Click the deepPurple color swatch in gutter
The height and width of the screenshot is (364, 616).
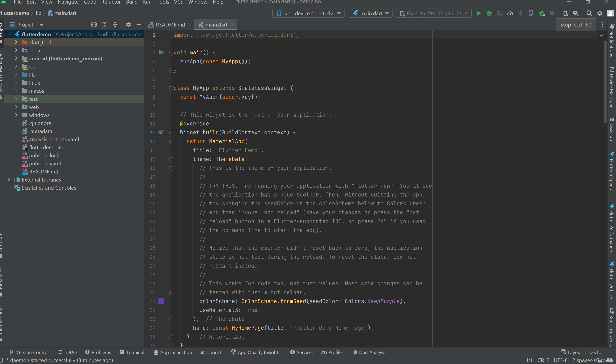[x=161, y=301]
